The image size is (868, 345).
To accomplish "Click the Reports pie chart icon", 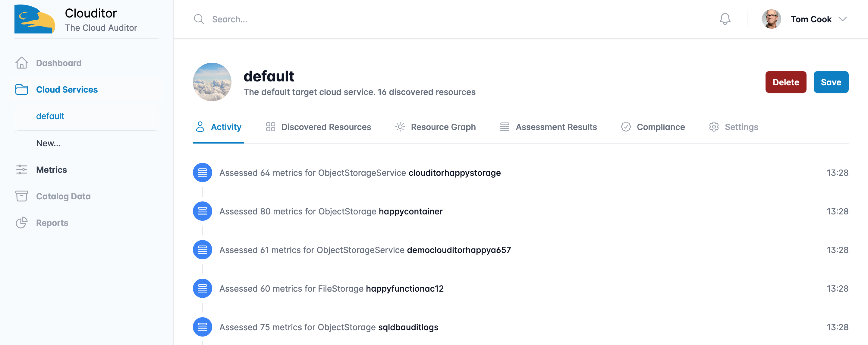I will pos(22,223).
